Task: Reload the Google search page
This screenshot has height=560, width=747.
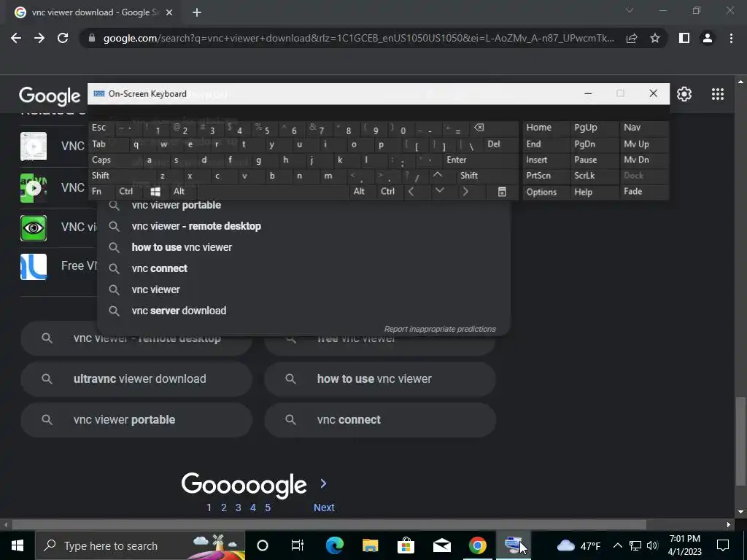Action: click(63, 38)
